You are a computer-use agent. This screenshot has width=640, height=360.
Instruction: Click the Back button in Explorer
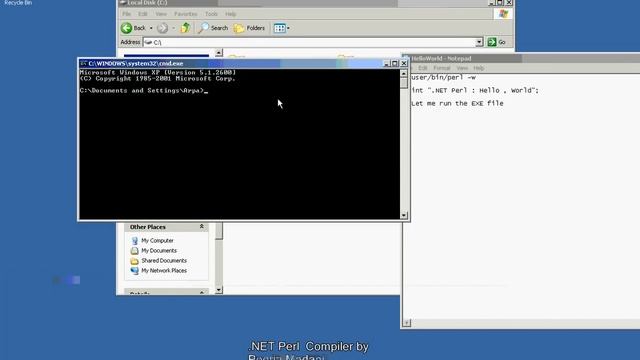(133, 28)
